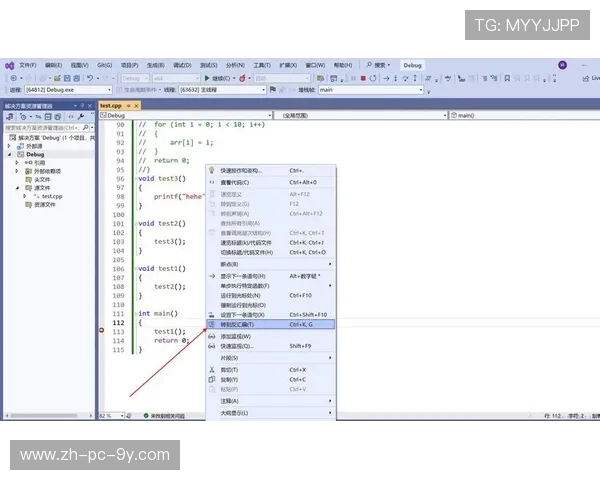Close the test.cpp tab
This screenshot has height=480, width=600.
[136, 106]
